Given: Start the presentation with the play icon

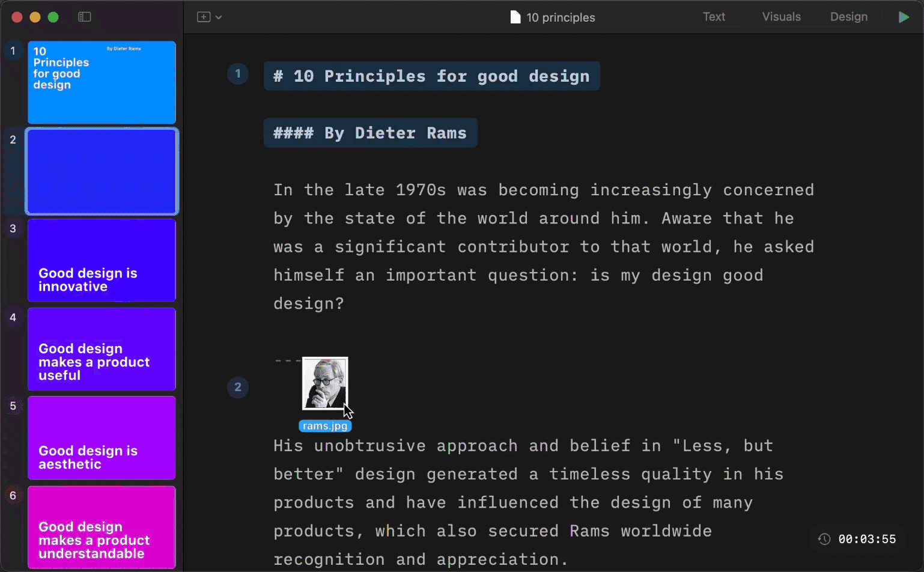Looking at the screenshot, I should [904, 17].
